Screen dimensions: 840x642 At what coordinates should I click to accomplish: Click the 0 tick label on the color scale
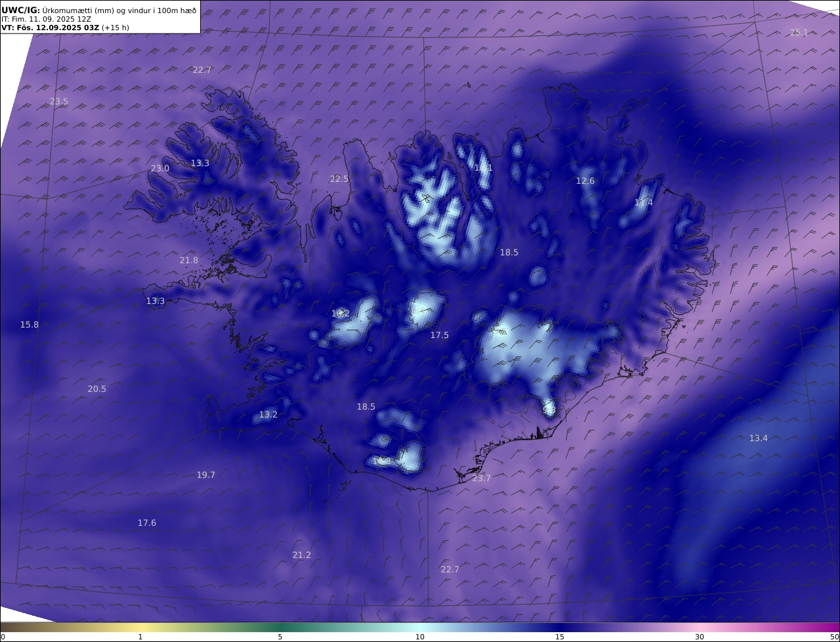coord(3,637)
